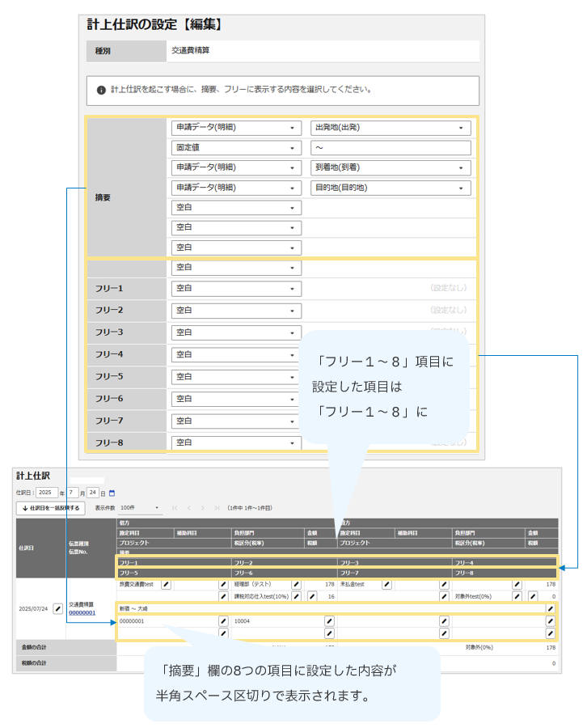Edit the empty フリー3 cell
The height and width of the screenshot is (728, 587).
point(444,620)
